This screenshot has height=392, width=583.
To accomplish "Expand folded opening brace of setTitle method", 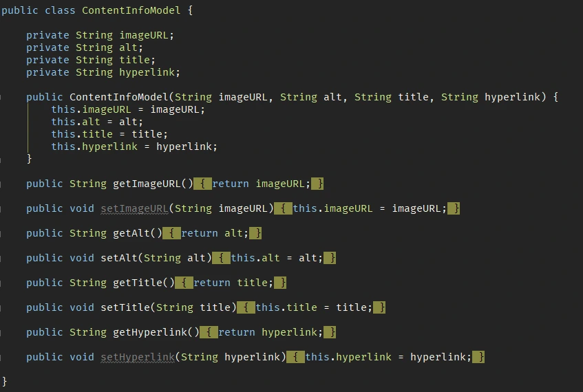I will [246, 307].
